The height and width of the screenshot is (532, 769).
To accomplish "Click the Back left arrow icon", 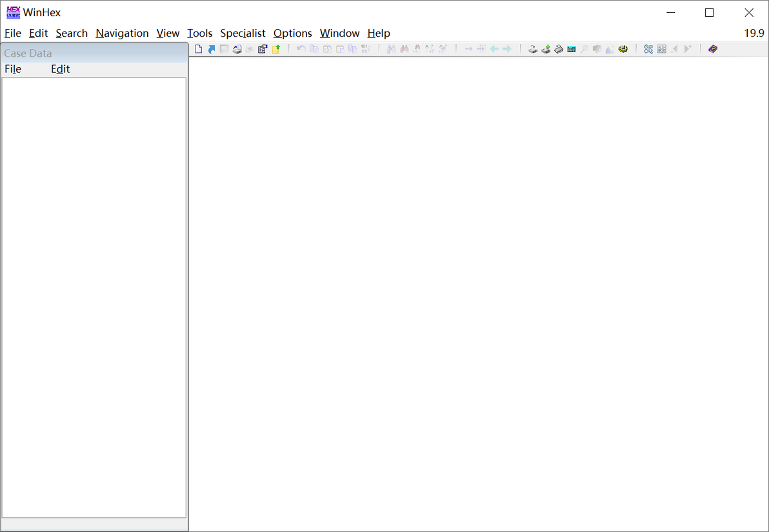I will 494,49.
